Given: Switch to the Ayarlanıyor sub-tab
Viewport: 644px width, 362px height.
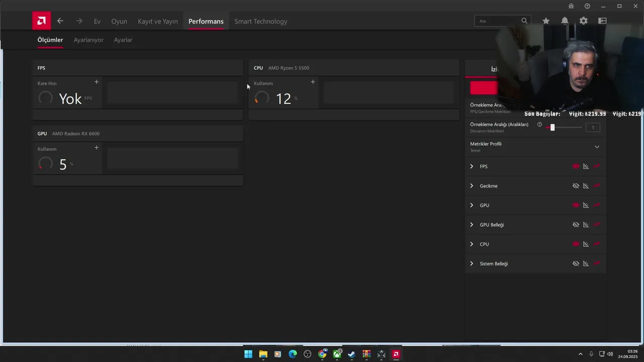Looking at the screenshot, I should pos(89,40).
